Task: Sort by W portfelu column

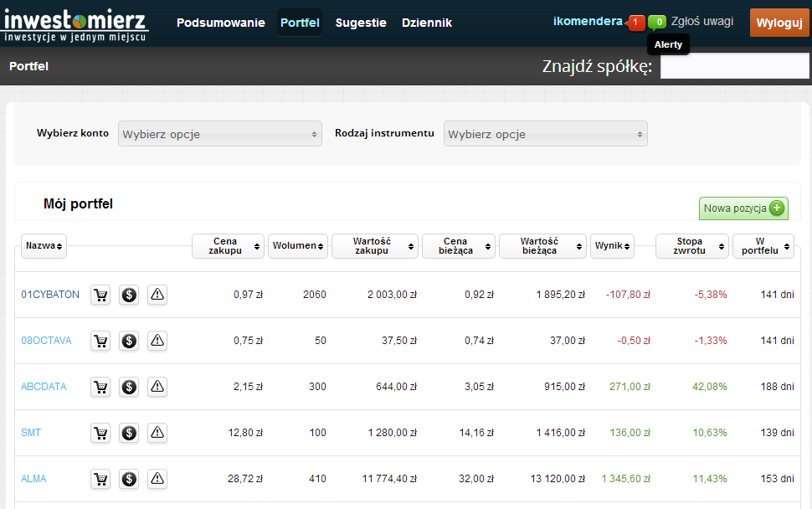Action: click(763, 246)
